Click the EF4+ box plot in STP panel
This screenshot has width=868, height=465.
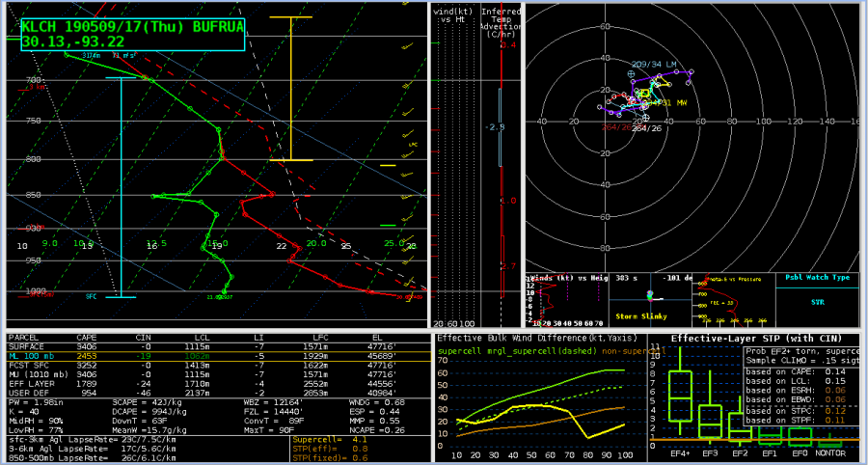(x=681, y=397)
